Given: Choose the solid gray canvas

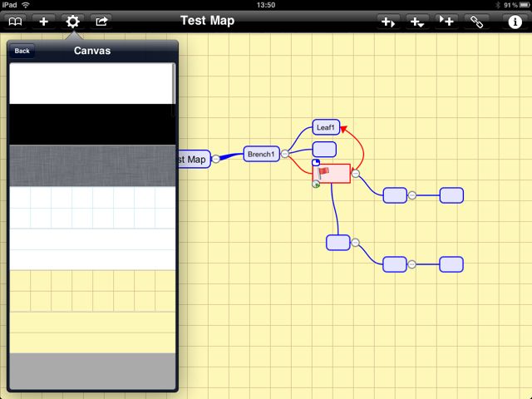Looking at the screenshot, I should (92, 372).
